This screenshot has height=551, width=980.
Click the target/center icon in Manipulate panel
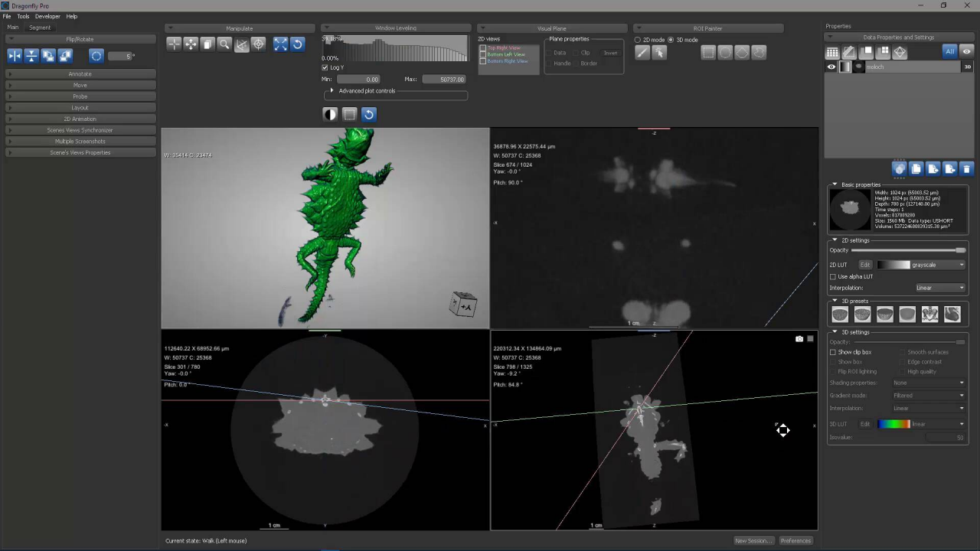pos(259,44)
